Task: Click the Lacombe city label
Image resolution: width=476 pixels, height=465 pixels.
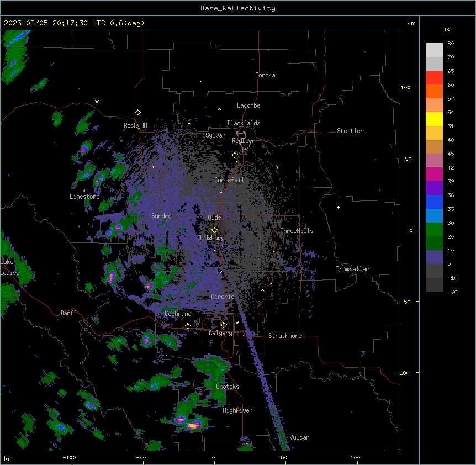Action: (x=248, y=105)
